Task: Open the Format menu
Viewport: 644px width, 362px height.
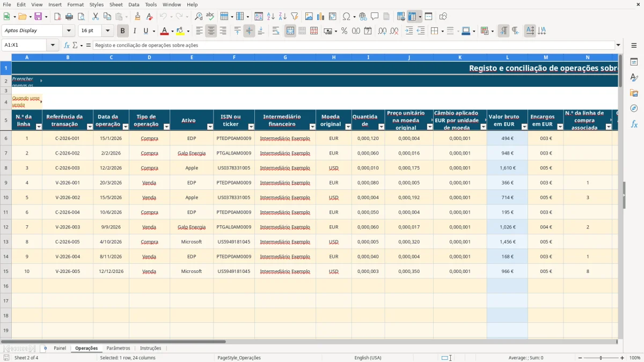Action: (x=75, y=4)
